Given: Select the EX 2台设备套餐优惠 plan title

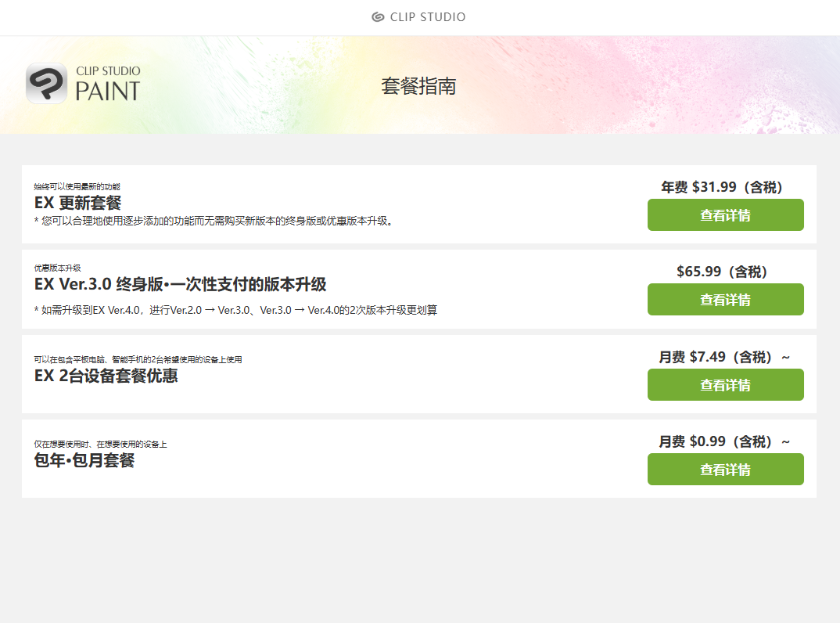Looking at the screenshot, I should coord(106,376).
